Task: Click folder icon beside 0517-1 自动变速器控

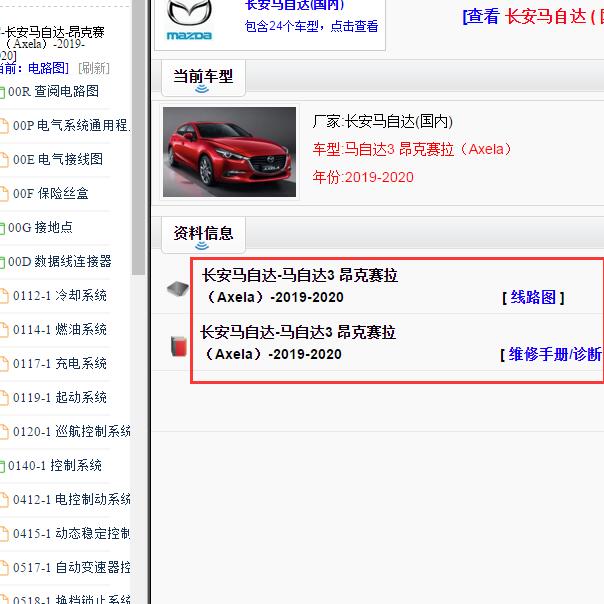Action: pyautogui.click(x=4, y=568)
